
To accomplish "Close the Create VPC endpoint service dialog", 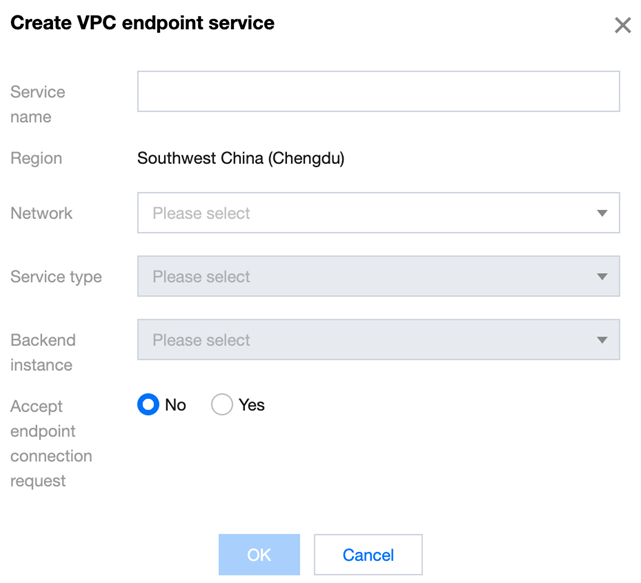I will (x=622, y=25).
